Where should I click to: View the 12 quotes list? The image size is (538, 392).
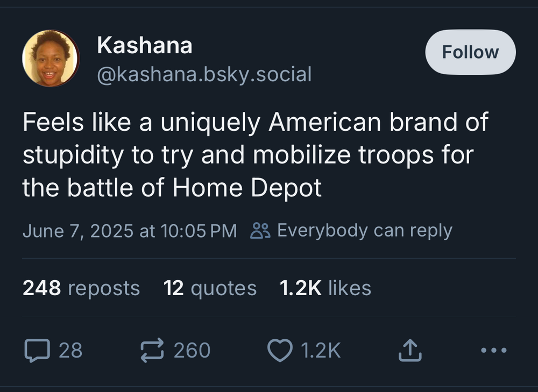point(210,288)
